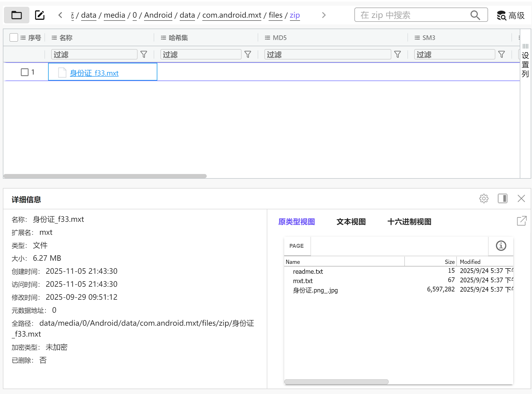
Task: Click the edit path pencil icon
Action: (40, 15)
